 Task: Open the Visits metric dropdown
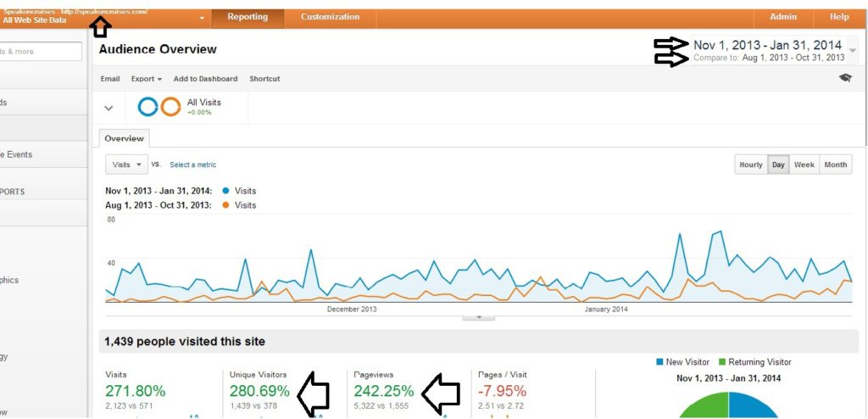[127, 165]
